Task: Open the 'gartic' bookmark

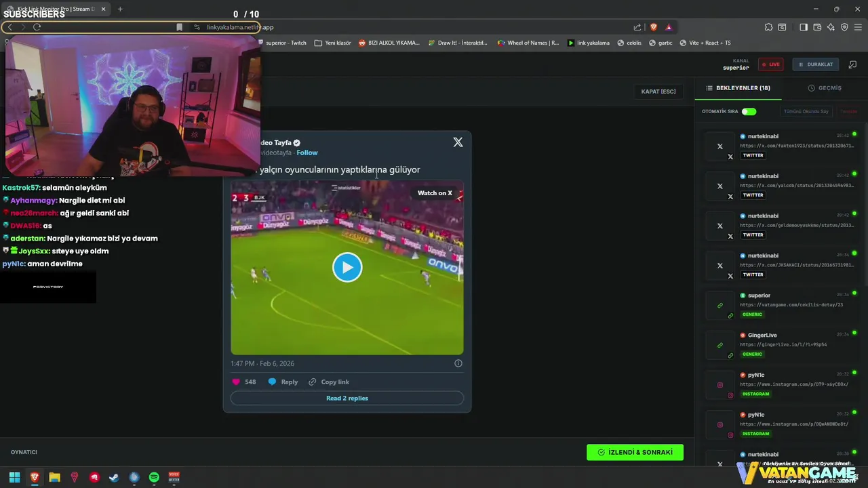Action: click(660, 43)
